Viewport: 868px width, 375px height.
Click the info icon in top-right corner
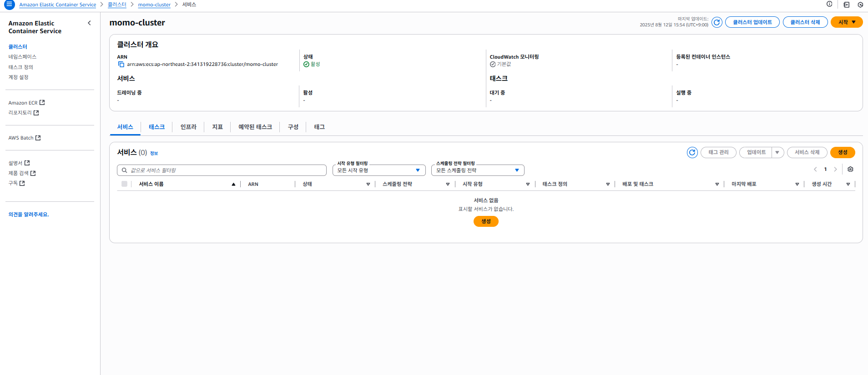coord(829,4)
